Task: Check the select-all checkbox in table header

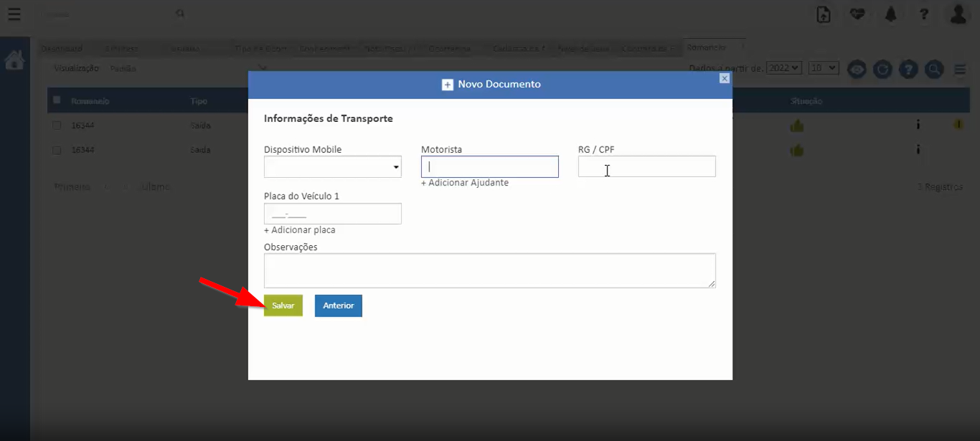Action: (x=57, y=100)
